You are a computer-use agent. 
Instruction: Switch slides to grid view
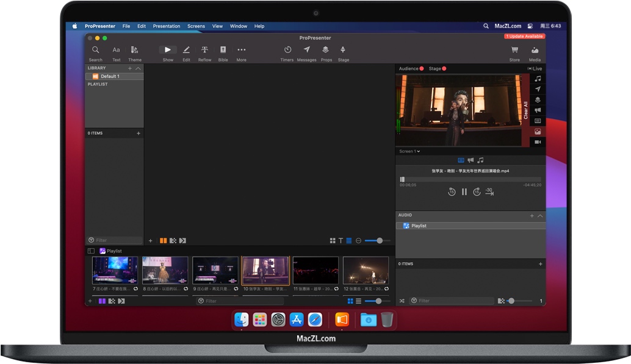[x=333, y=240]
